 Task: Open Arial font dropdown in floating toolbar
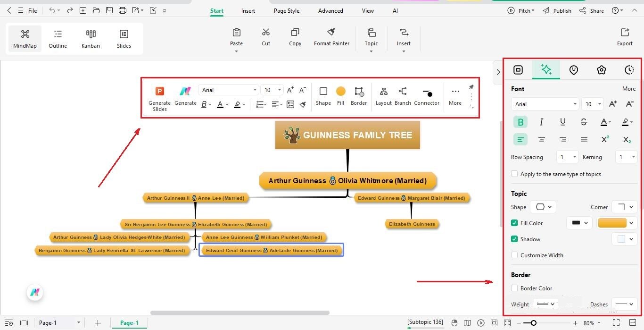229,90
